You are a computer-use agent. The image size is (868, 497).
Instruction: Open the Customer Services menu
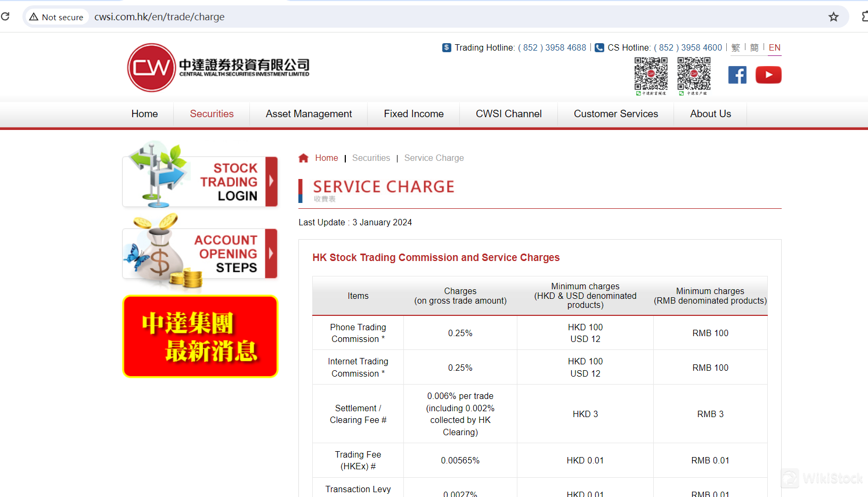(615, 113)
